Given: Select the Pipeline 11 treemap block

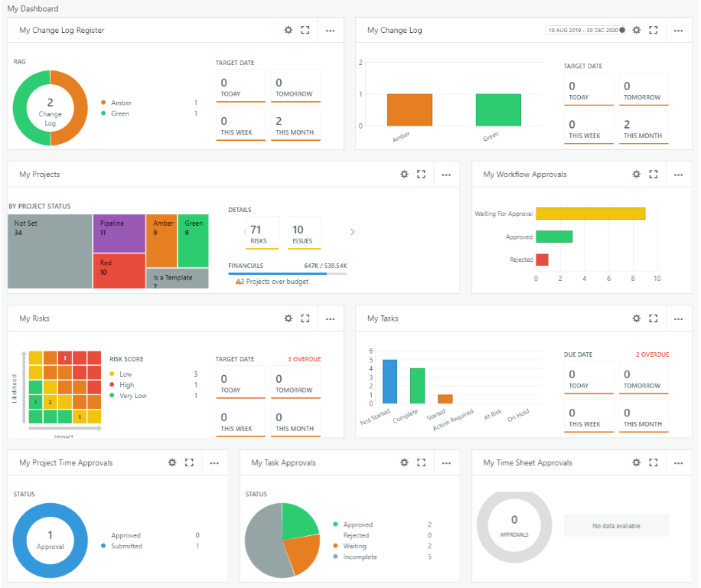Looking at the screenshot, I should click(119, 234).
